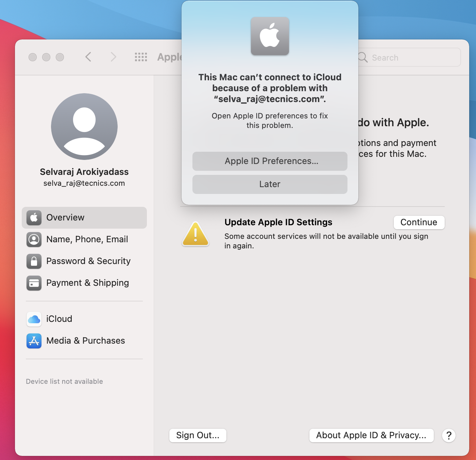Open help with the question mark button
The width and height of the screenshot is (476, 460).
click(449, 436)
